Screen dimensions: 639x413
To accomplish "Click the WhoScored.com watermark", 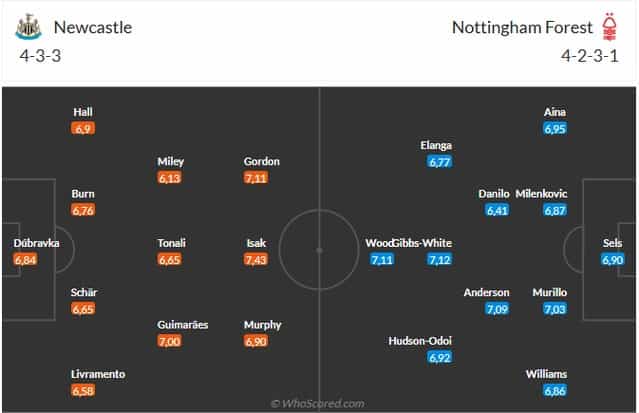I will click(x=318, y=404).
